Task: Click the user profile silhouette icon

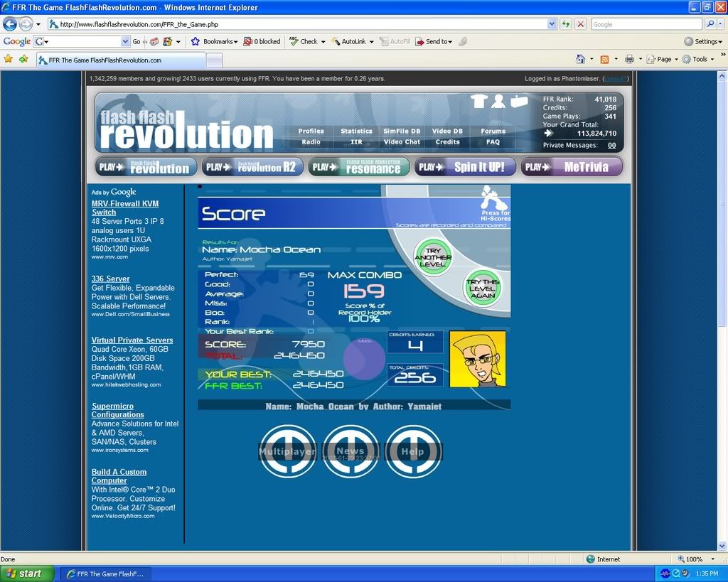Action: coord(498,102)
